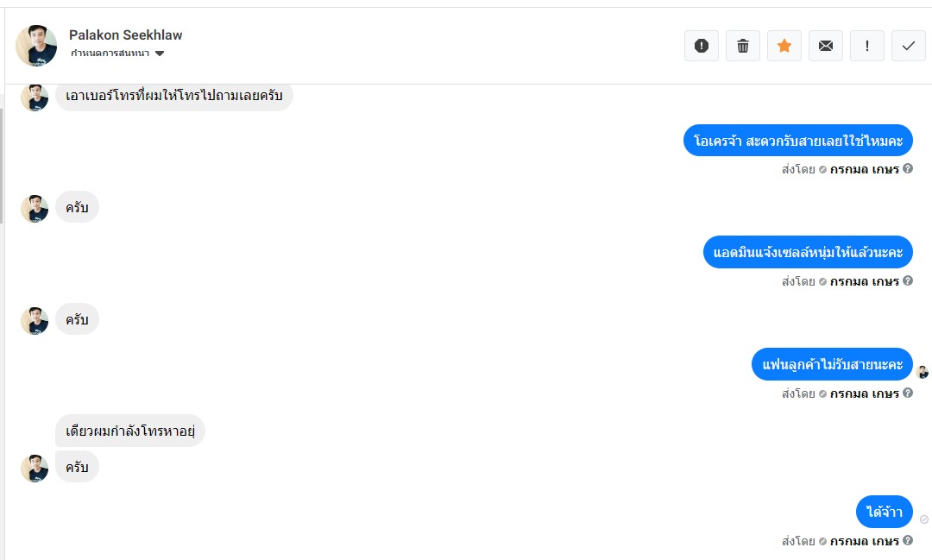Click the sender avatar beside the last 'ครับ'
Screen dimensions: 932x560
[x=35, y=468]
